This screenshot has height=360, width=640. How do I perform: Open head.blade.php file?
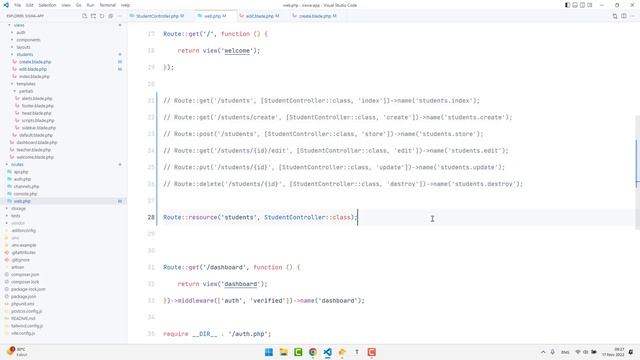click(x=36, y=113)
